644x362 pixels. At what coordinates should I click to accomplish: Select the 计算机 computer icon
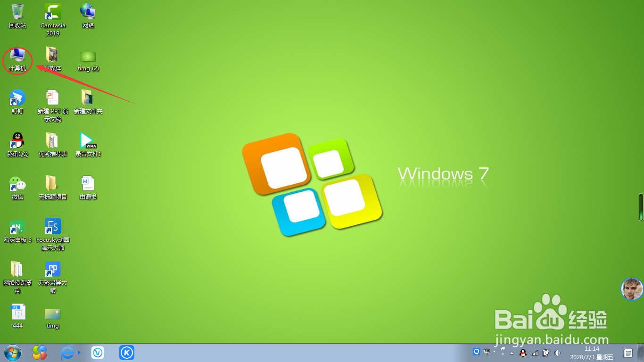click(x=17, y=59)
